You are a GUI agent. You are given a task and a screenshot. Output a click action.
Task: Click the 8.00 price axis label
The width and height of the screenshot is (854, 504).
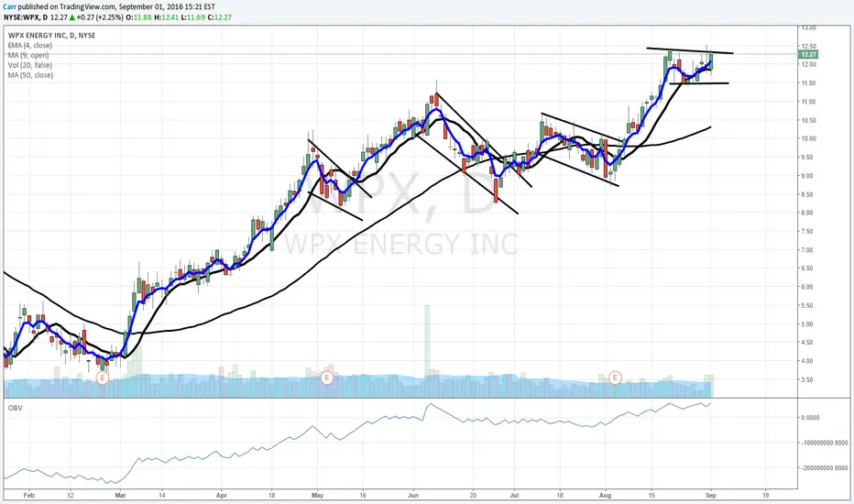tap(807, 213)
